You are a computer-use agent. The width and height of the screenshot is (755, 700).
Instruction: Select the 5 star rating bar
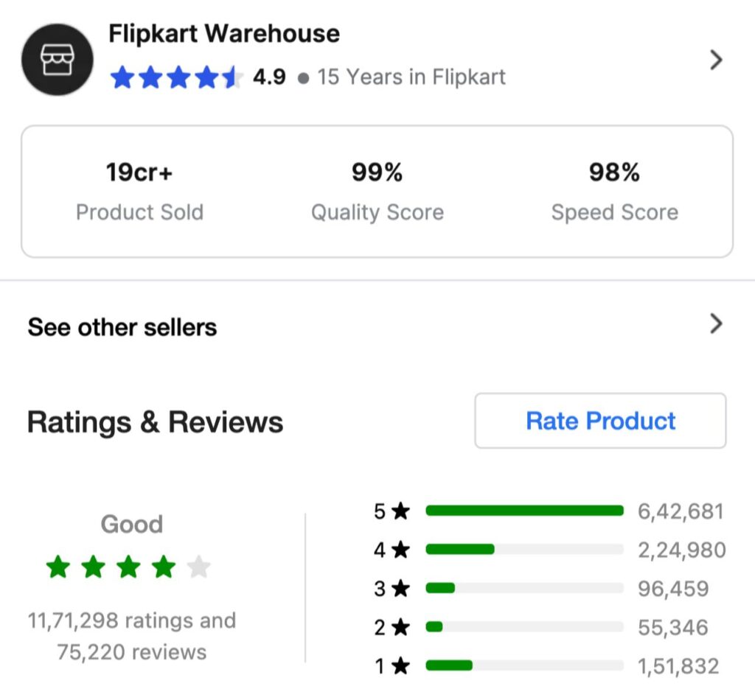click(x=524, y=511)
